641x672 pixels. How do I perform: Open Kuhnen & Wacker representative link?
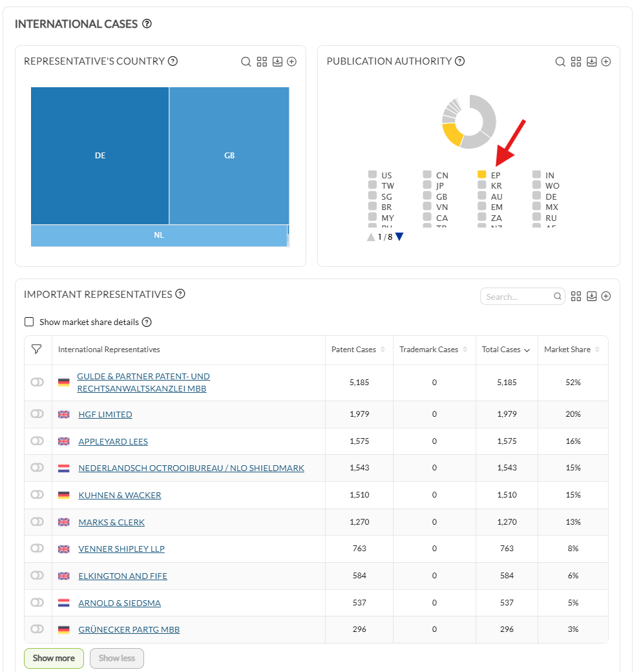click(120, 495)
